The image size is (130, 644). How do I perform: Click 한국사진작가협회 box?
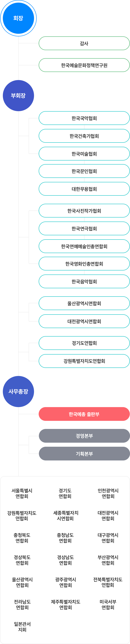point(84,210)
